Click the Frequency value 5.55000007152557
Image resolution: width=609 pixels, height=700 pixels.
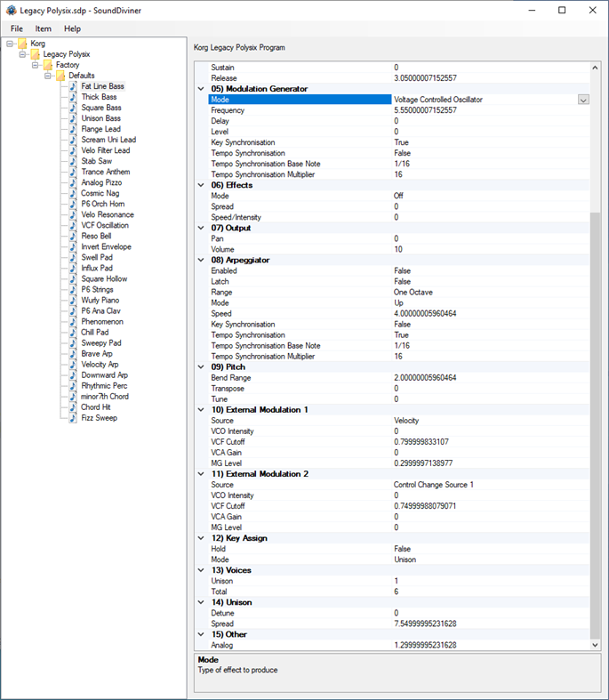425,110
